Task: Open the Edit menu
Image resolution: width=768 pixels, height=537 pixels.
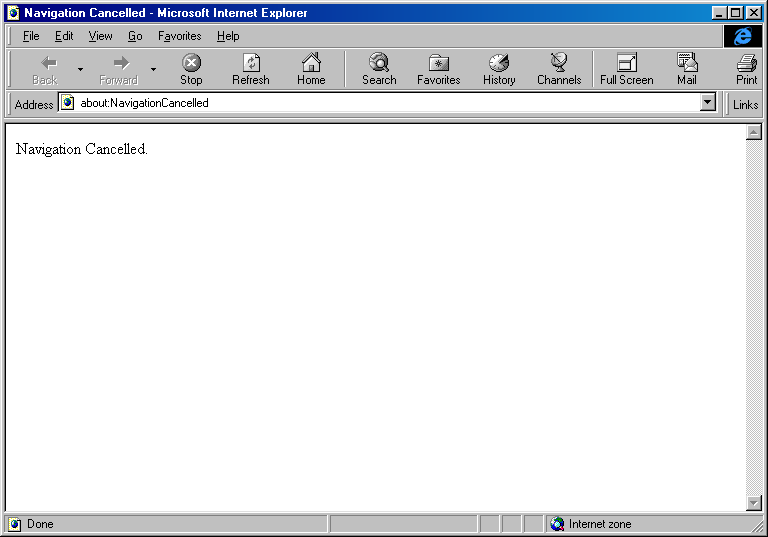Action: pyautogui.click(x=64, y=36)
